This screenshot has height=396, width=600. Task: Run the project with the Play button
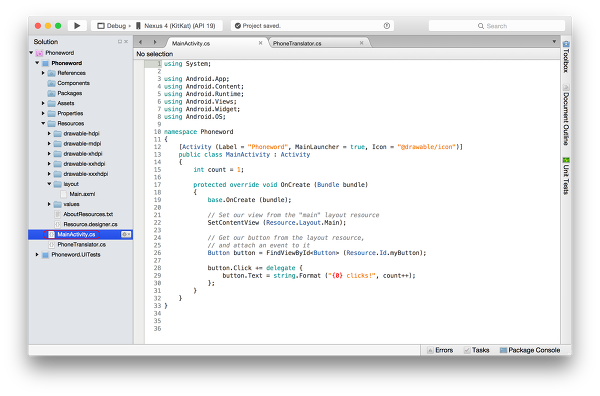click(x=77, y=26)
